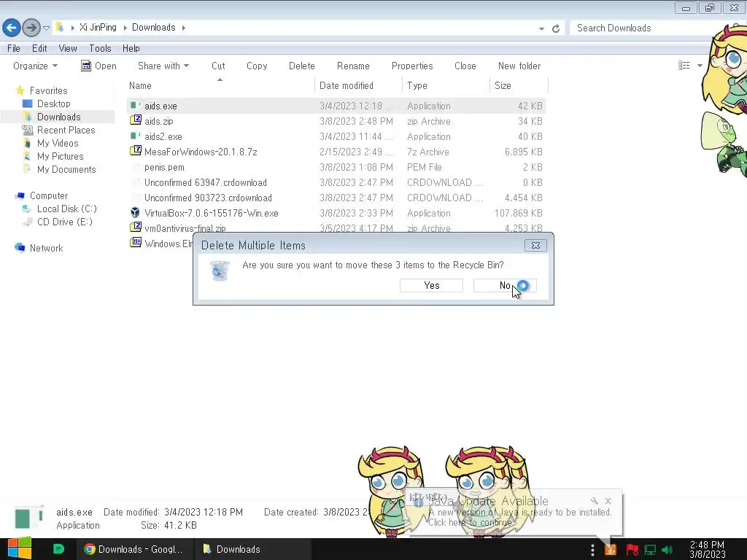The height and width of the screenshot is (560, 747).
Task: Click the VirtualBox installer cube icon
Action: coord(136,212)
